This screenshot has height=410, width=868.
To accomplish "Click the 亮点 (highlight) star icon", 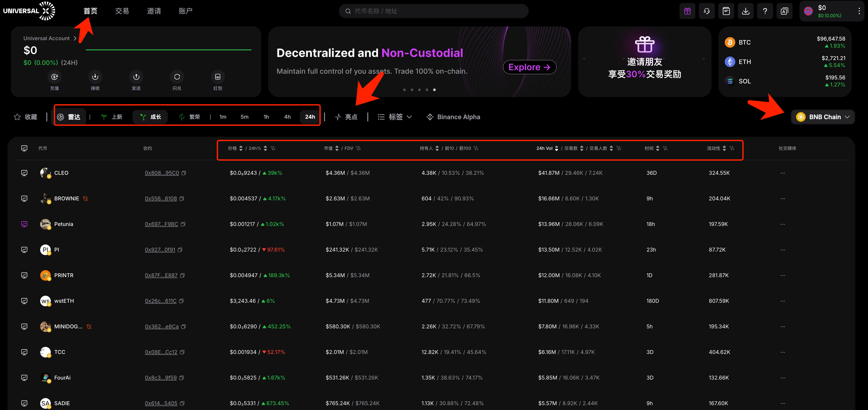I will [x=338, y=117].
